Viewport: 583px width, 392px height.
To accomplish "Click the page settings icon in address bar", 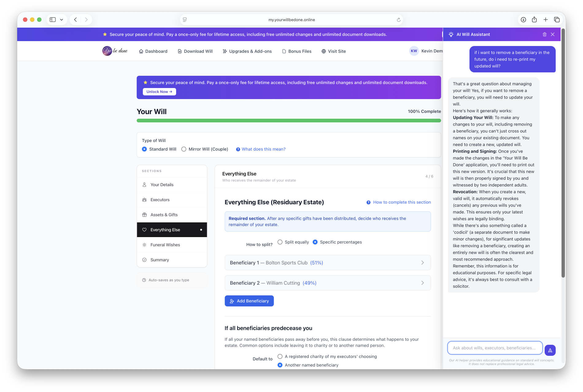I will tap(185, 20).
